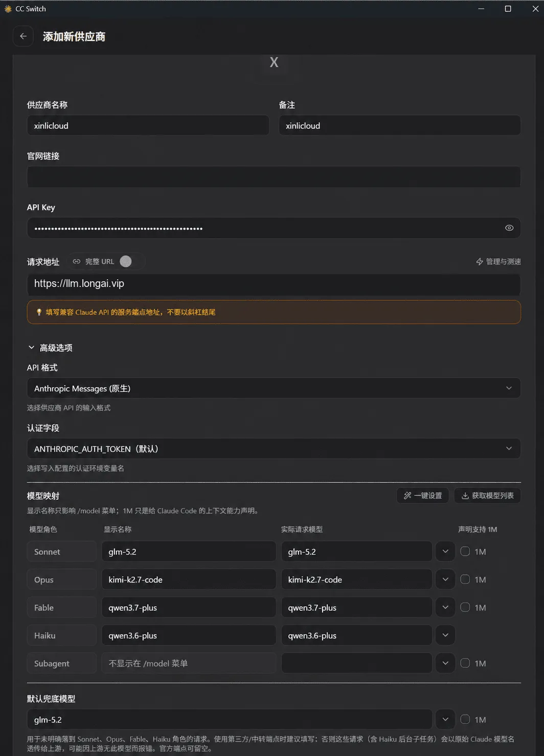Reveal the API Key with eye icon

[x=509, y=228]
